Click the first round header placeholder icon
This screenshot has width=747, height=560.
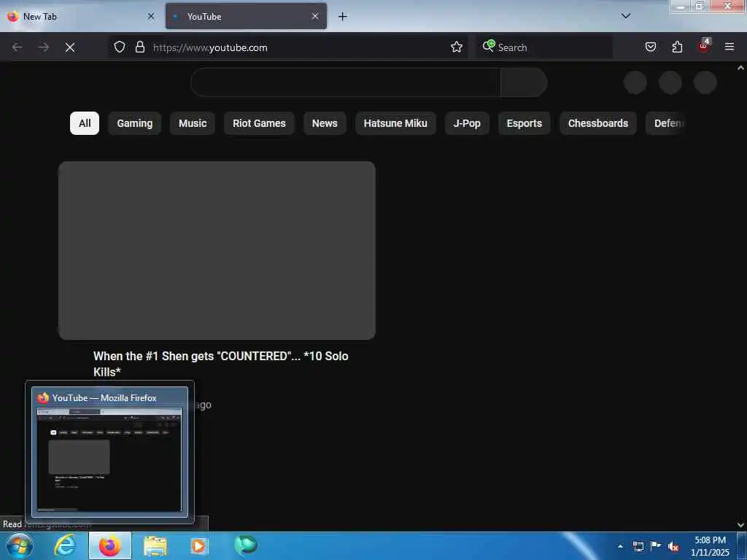click(635, 83)
